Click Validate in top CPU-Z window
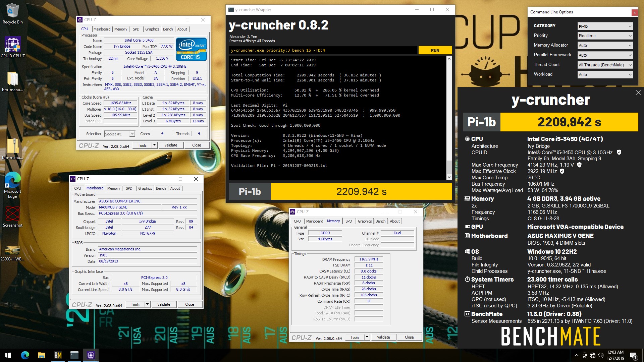This screenshot has height=362, width=644. (171, 145)
